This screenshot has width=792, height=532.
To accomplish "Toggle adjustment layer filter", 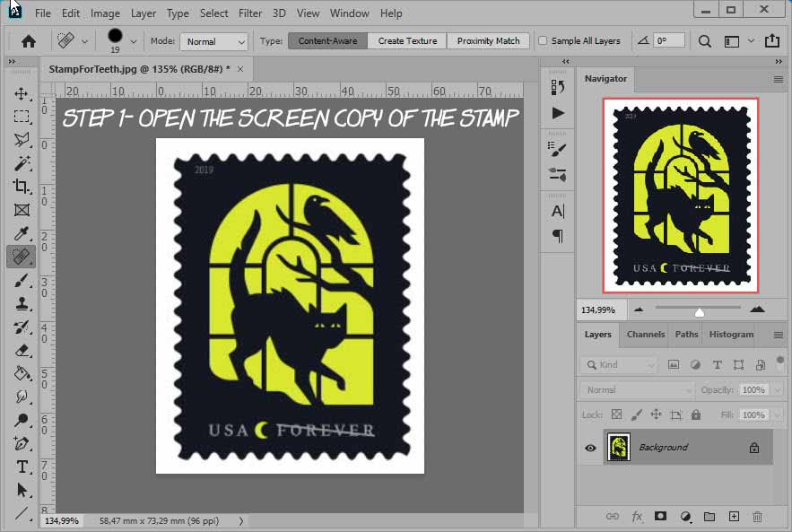I will coord(695,364).
